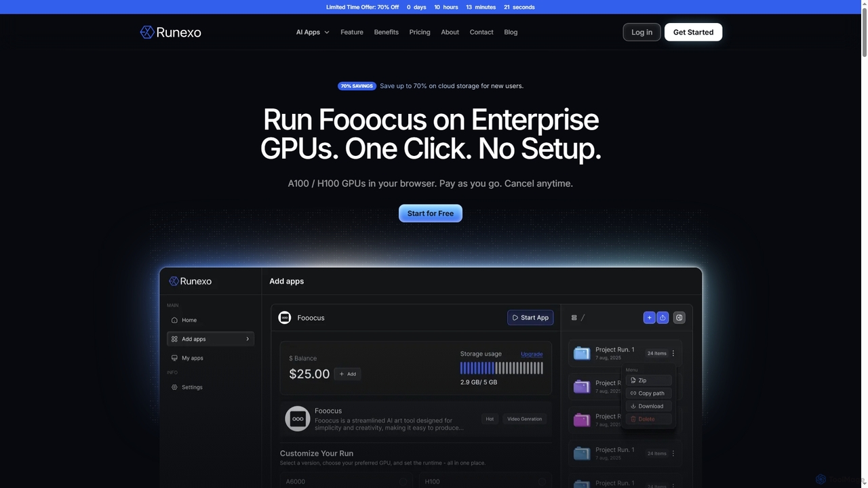
Task: Open the three-dot menu on the fourth Project Run
Action: pyautogui.click(x=673, y=453)
